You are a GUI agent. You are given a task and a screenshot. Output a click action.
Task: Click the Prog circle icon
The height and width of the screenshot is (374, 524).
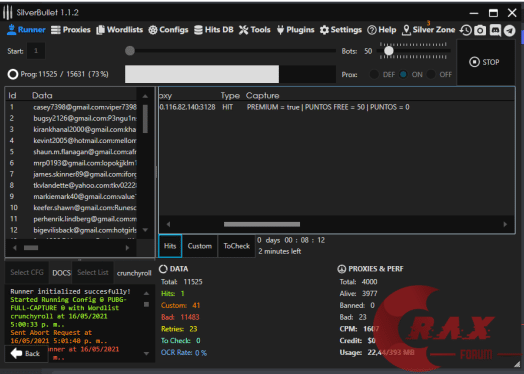click(13, 74)
